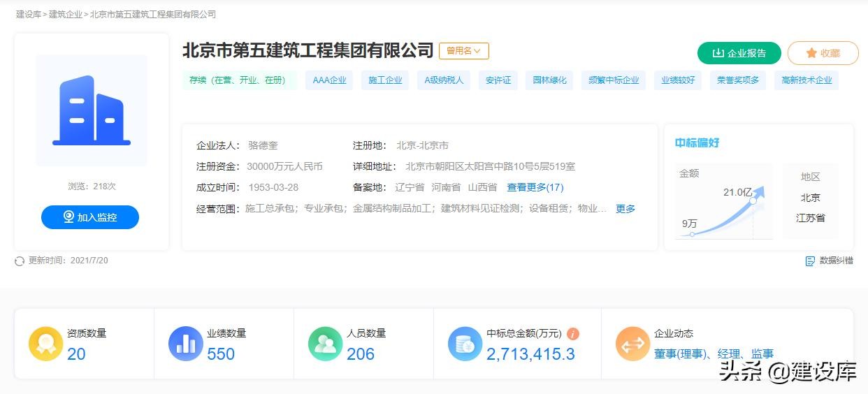Screen dimensions: 868x394
Task: Click the orange info icon by 中标总金额
Action: pos(573,334)
